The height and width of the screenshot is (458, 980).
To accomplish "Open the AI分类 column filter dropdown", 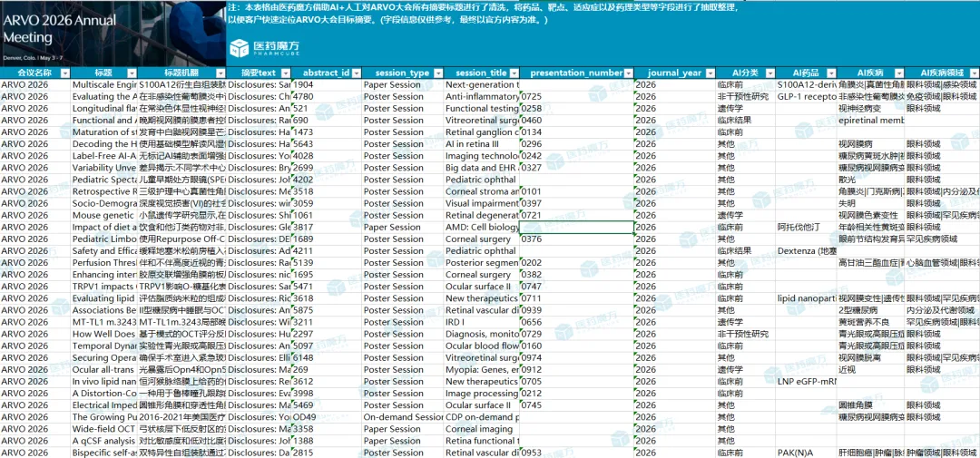I will (769, 73).
